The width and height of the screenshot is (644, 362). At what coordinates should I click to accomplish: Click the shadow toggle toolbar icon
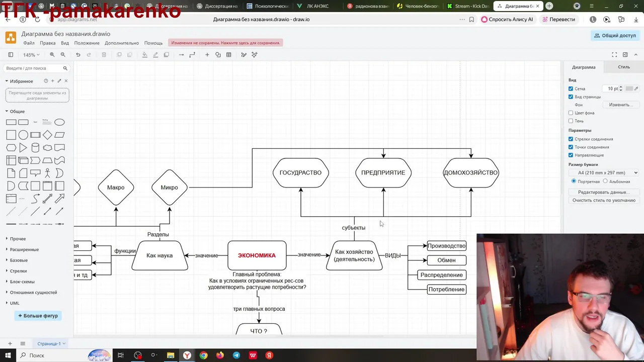coord(167,55)
